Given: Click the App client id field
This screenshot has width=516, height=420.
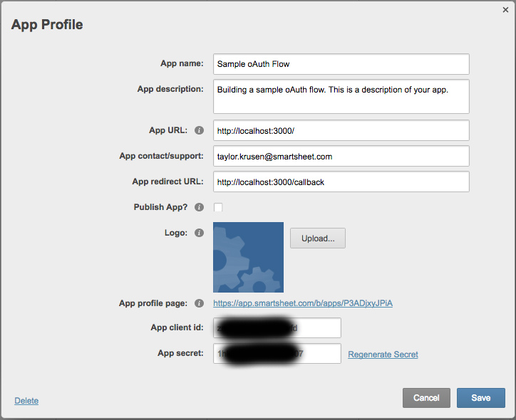Looking at the screenshot, I should pos(277,328).
